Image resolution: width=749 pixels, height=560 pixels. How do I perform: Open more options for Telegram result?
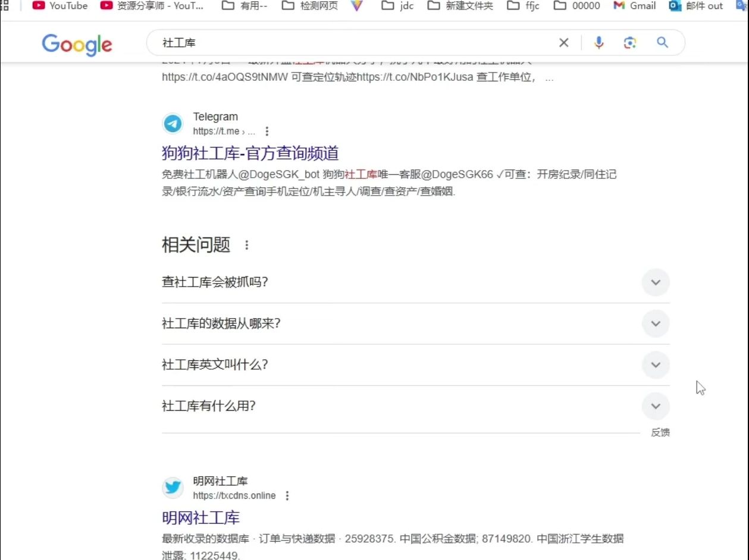coord(267,131)
